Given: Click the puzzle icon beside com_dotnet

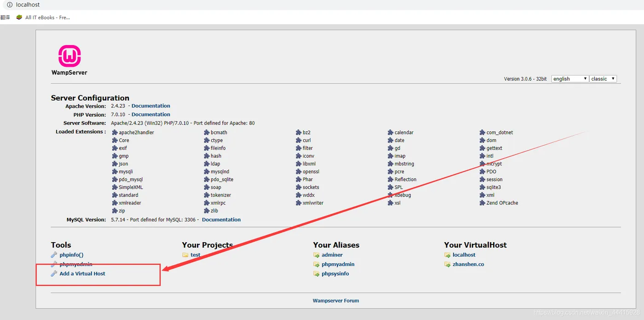Looking at the screenshot, I should [x=483, y=133].
